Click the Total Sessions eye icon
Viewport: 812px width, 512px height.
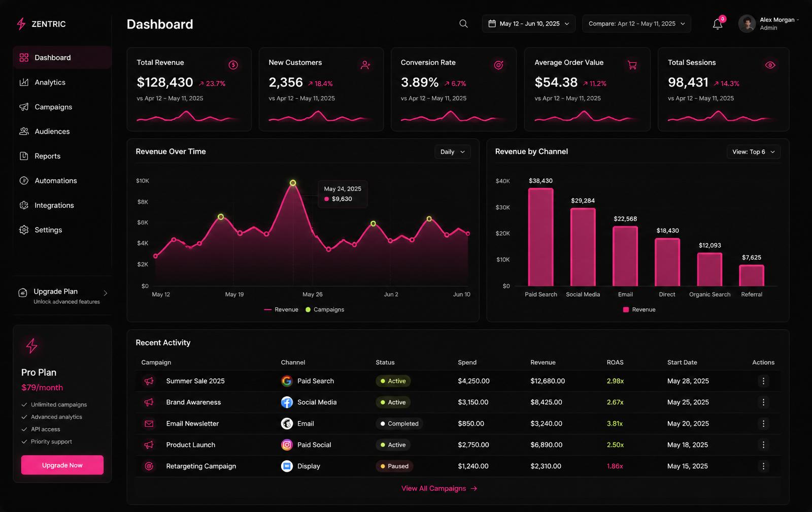click(770, 65)
